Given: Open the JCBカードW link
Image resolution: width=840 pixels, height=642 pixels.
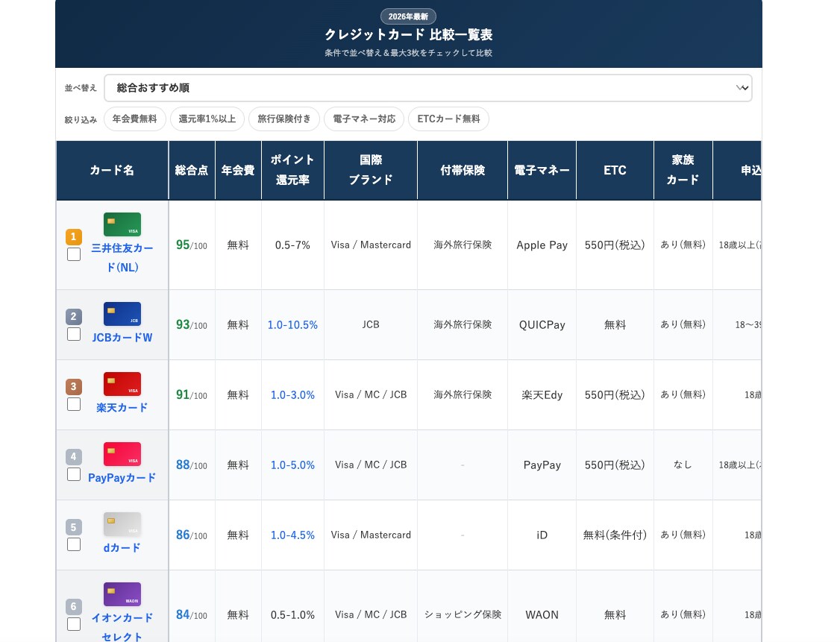Looking at the screenshot, I should (122, 337).
